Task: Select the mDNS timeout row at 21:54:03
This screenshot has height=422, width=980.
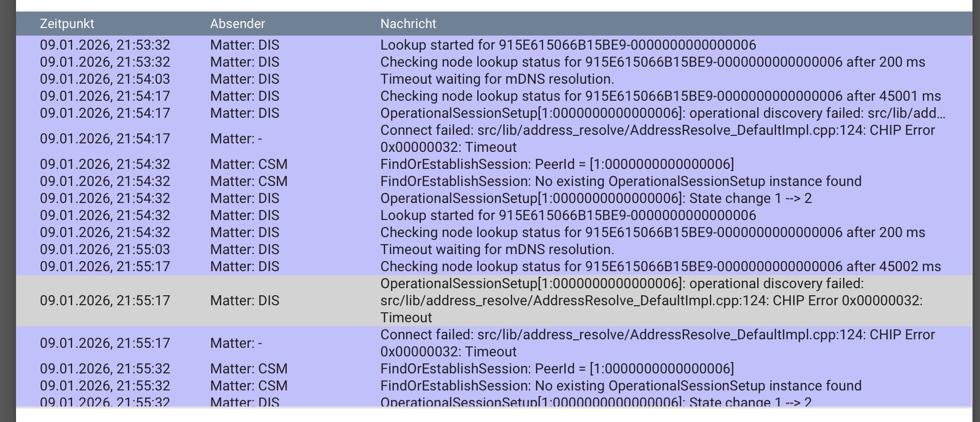Action: [x=497, y=79]
